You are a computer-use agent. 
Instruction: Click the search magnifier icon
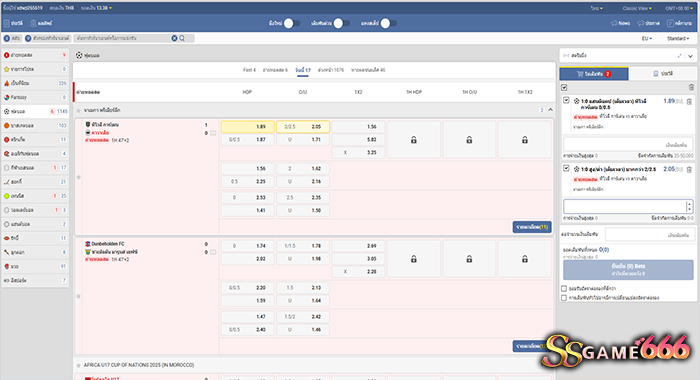(x=182, y=38)
